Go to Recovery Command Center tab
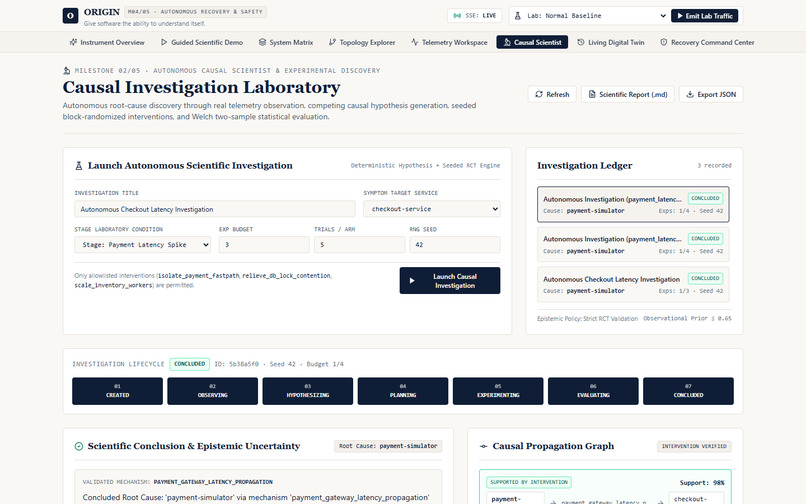 707,42
